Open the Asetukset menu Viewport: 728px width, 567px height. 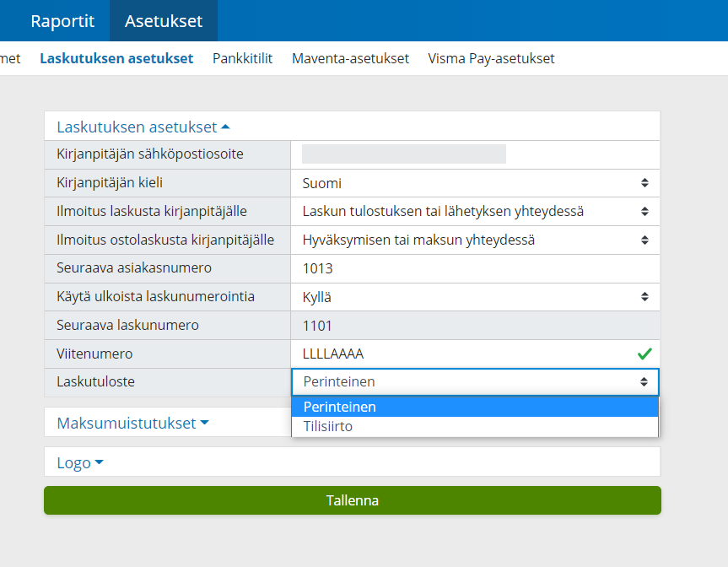(x=164, y=21)
